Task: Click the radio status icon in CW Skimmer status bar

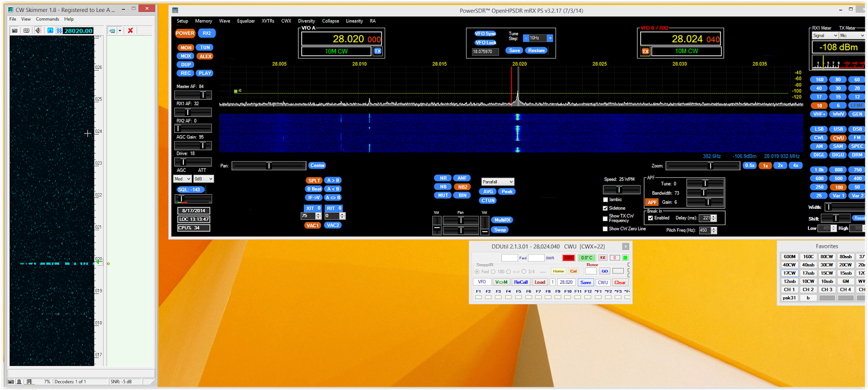Action: 11,381
